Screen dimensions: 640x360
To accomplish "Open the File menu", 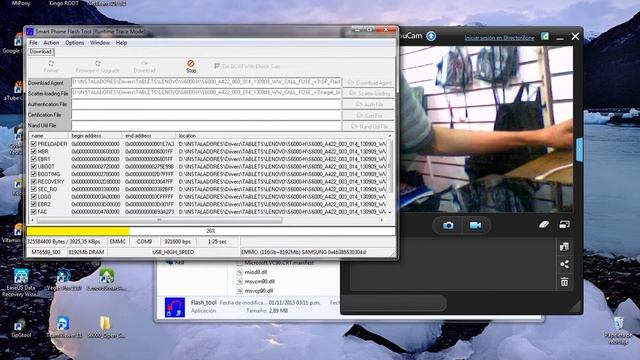I will (33, 42).
